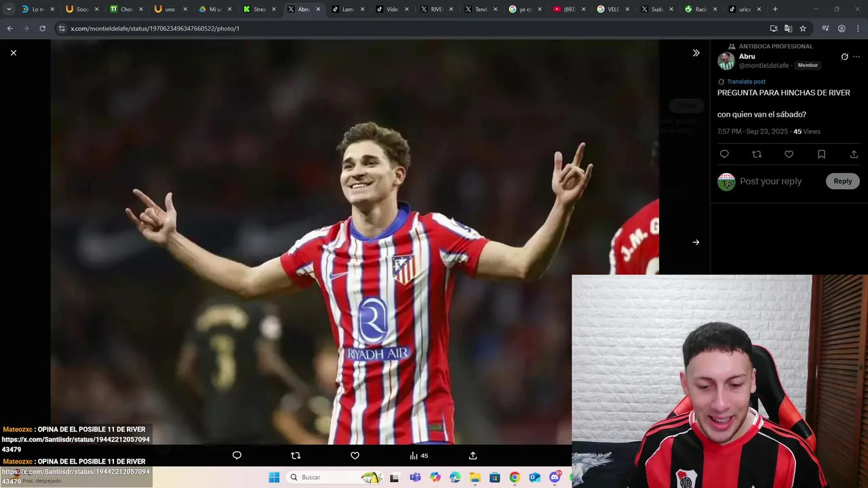This screenshot has height=488, width=868.
Task: Open the tab search dropdown arrow
Action: point(9,9)
